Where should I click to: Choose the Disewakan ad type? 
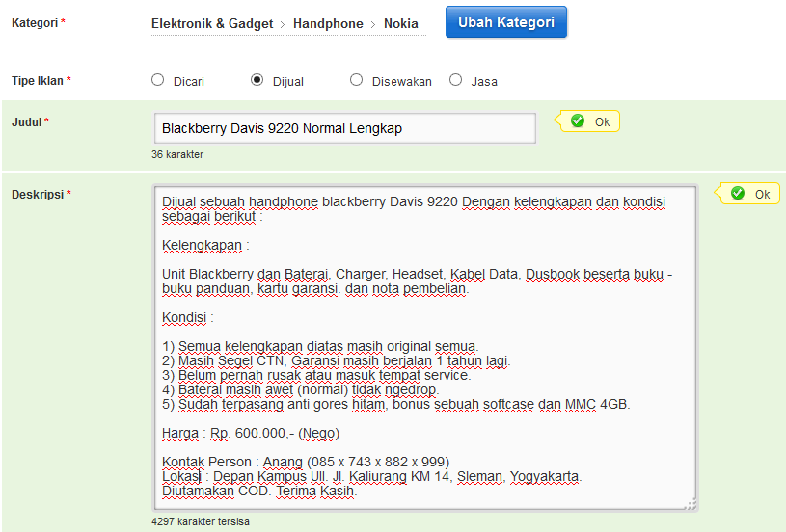pyautogui.click(x=357, y=80)
